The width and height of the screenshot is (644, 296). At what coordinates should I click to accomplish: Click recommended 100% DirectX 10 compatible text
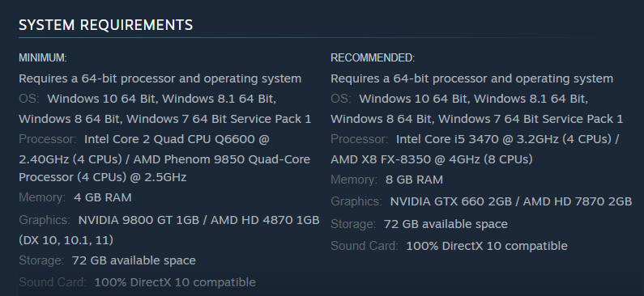click(x=487, y=246)
